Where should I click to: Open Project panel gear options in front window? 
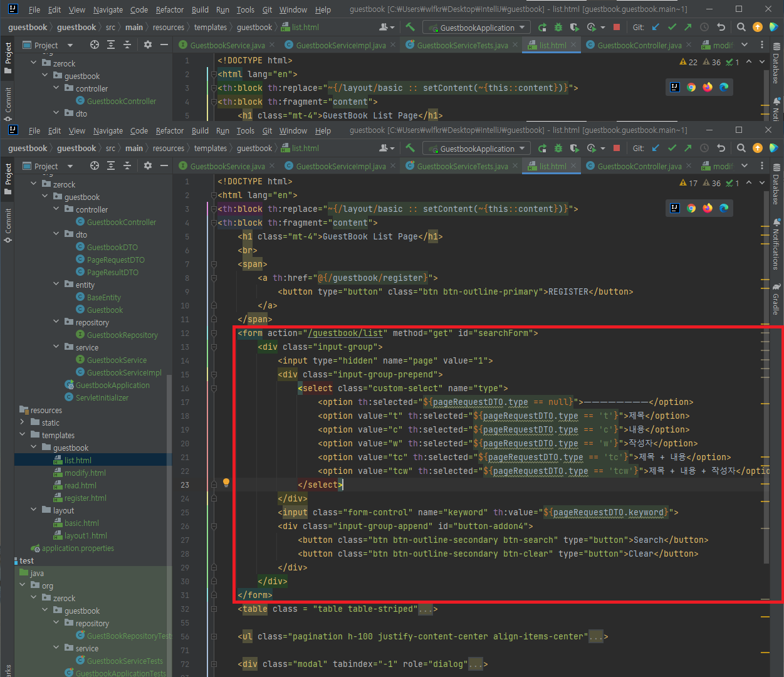(x=148, y=166)
